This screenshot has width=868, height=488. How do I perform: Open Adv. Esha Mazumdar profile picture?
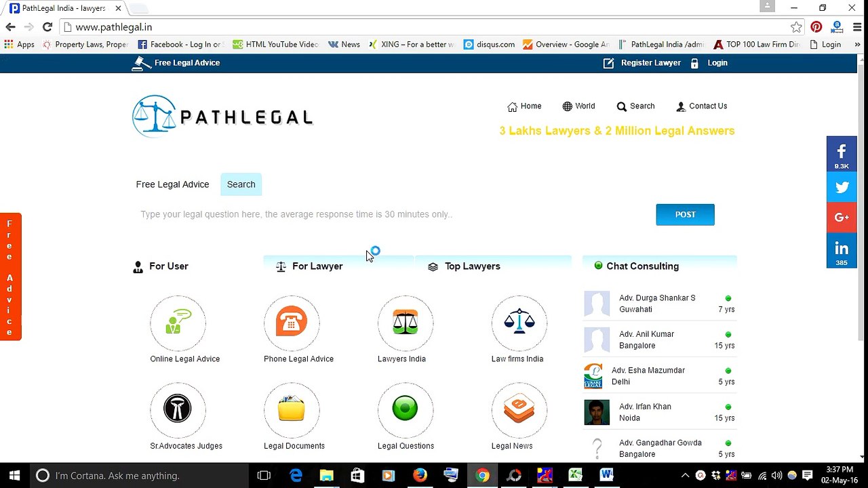(593, 376)
